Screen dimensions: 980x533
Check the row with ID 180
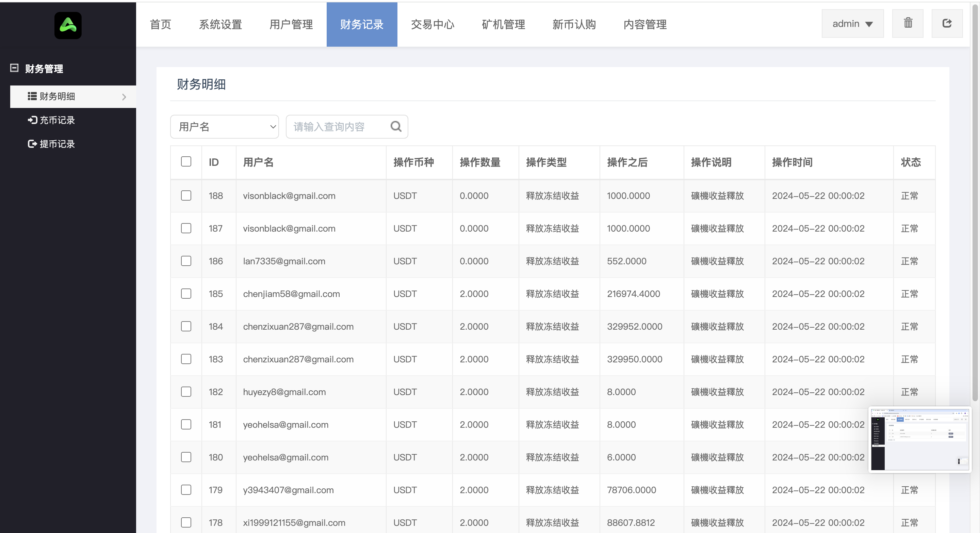(186, 458)
